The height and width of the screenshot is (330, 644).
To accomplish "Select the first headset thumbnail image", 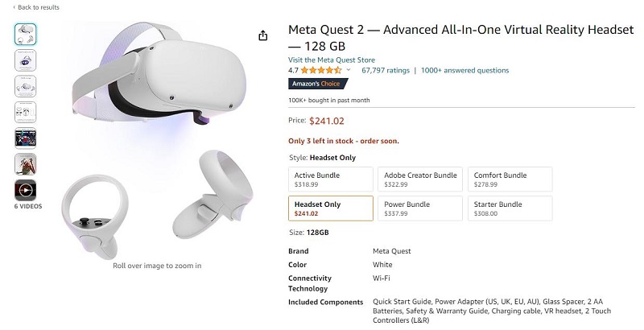I will pos(26,34).
